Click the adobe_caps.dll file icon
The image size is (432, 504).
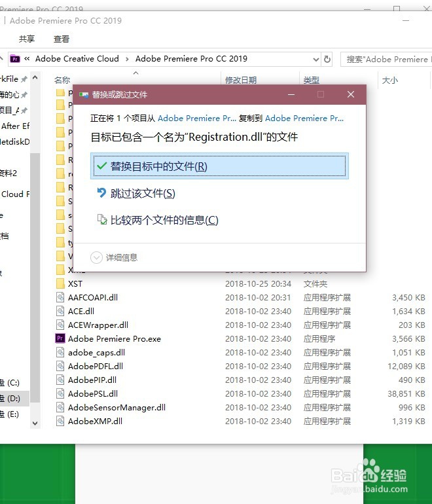[x=60, y=352]
